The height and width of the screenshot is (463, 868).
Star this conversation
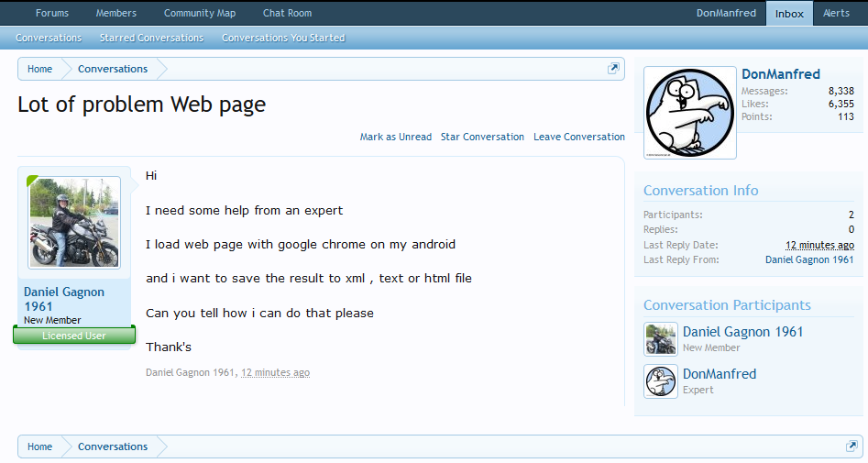coord(482,137)
